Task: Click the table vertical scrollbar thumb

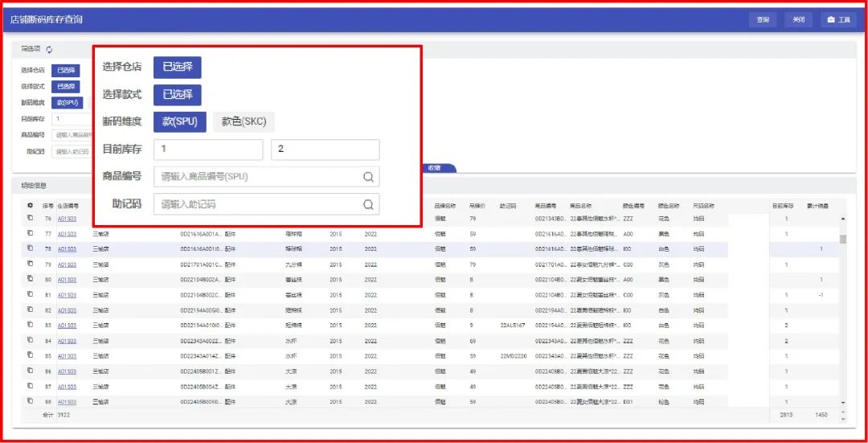Action: [843, 239]
